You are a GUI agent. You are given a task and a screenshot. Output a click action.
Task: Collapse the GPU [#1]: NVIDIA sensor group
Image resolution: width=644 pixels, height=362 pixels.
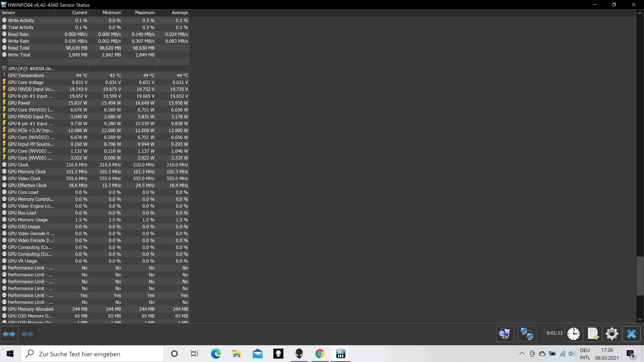tap(31, 68)
